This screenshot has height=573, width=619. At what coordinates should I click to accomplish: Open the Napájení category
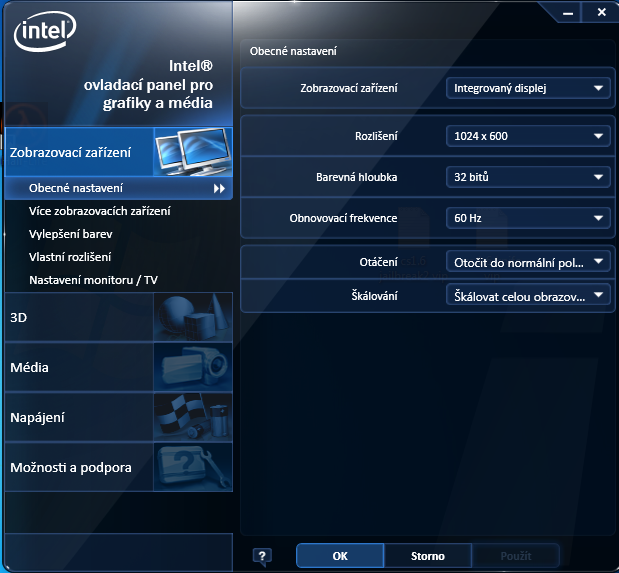point(119,417)
